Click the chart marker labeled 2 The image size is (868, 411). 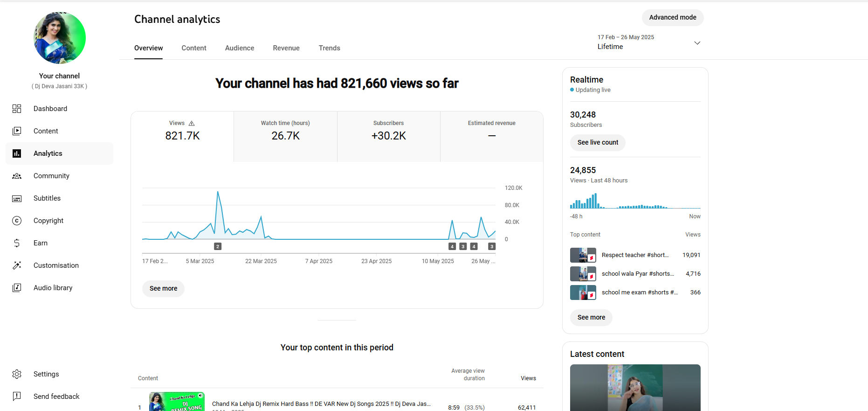pyautogui.click(x=218, y=246)
